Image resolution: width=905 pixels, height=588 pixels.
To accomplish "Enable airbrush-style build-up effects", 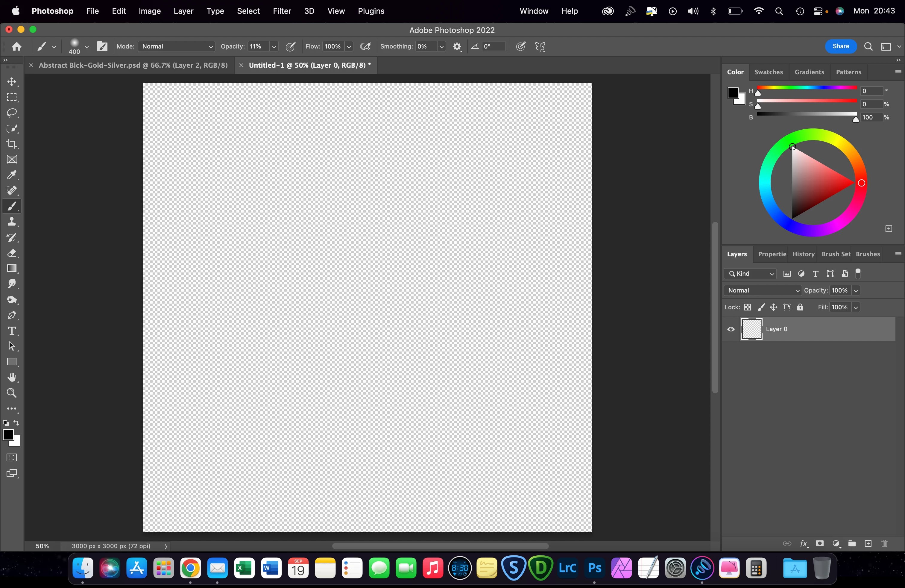I will (365, 46).
